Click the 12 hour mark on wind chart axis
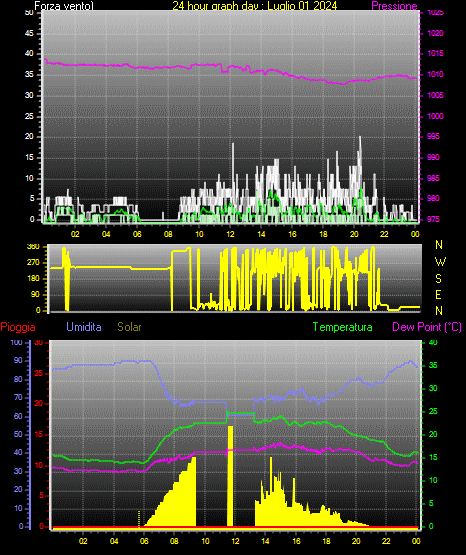Screen dimensions: 466x555 pyautogui.click(x=230, y=234)
